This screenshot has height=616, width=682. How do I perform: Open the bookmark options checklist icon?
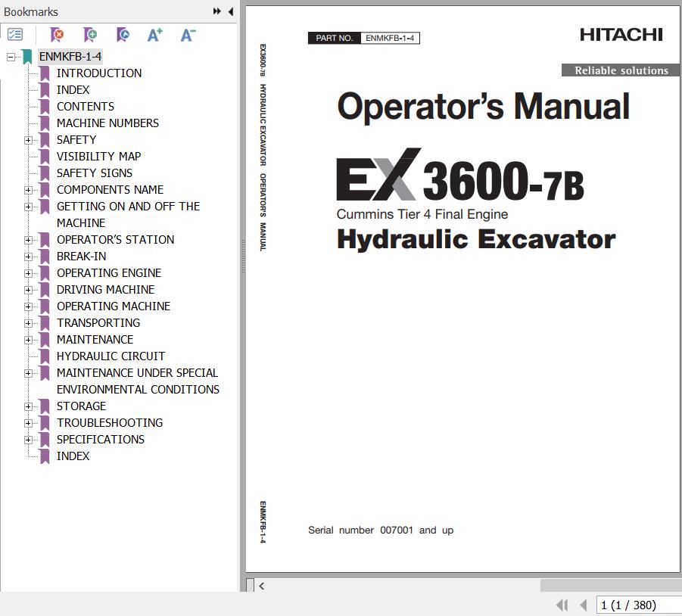(15, 34)
